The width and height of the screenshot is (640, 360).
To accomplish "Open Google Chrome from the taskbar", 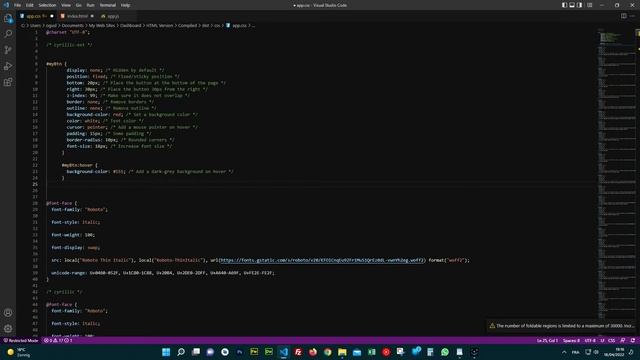I will point(327,352).
